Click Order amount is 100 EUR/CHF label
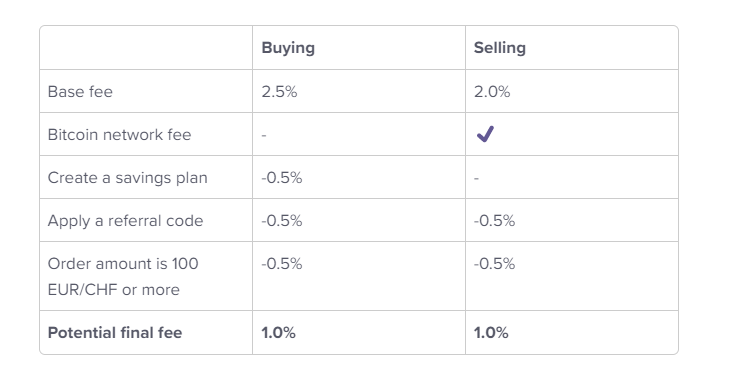The height and width of the screenshot is (377, 739). click(123, 277)
